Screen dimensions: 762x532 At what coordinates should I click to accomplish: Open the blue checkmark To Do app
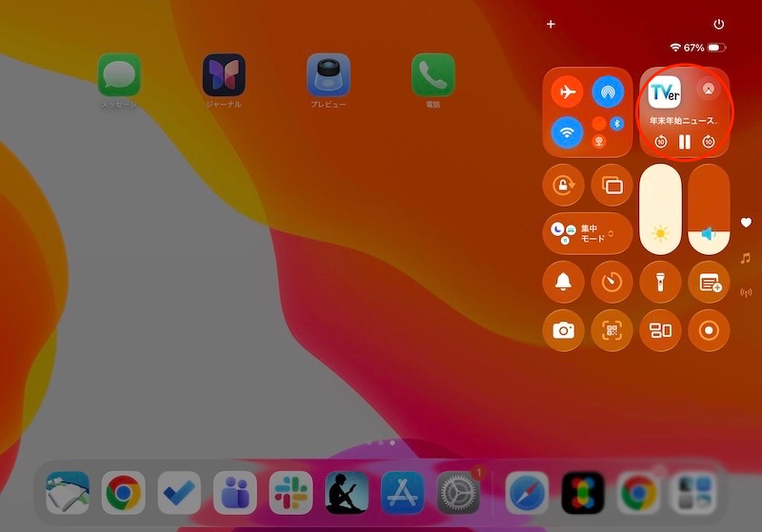point(179,493)
